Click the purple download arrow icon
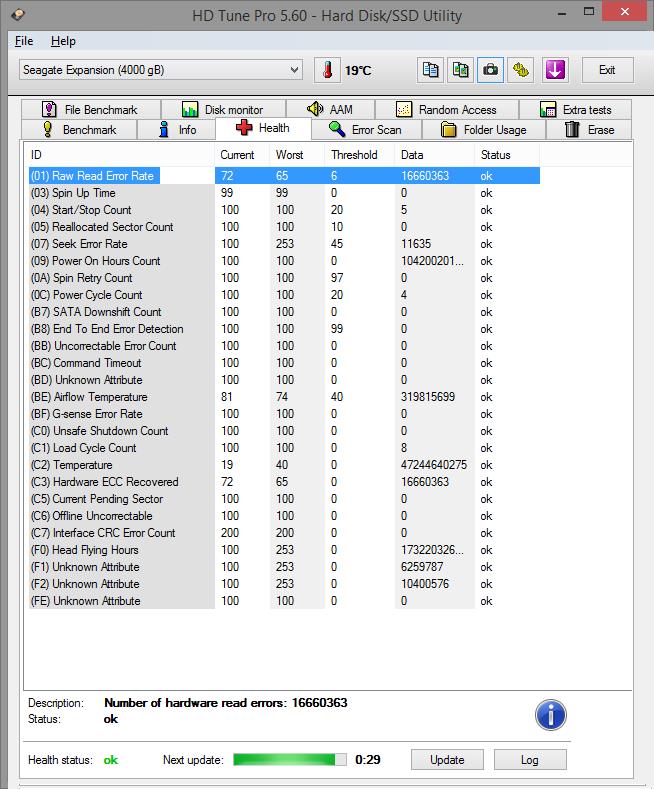Image resolution: width=654 pixels, height=789 pixels. click(555, 70)
